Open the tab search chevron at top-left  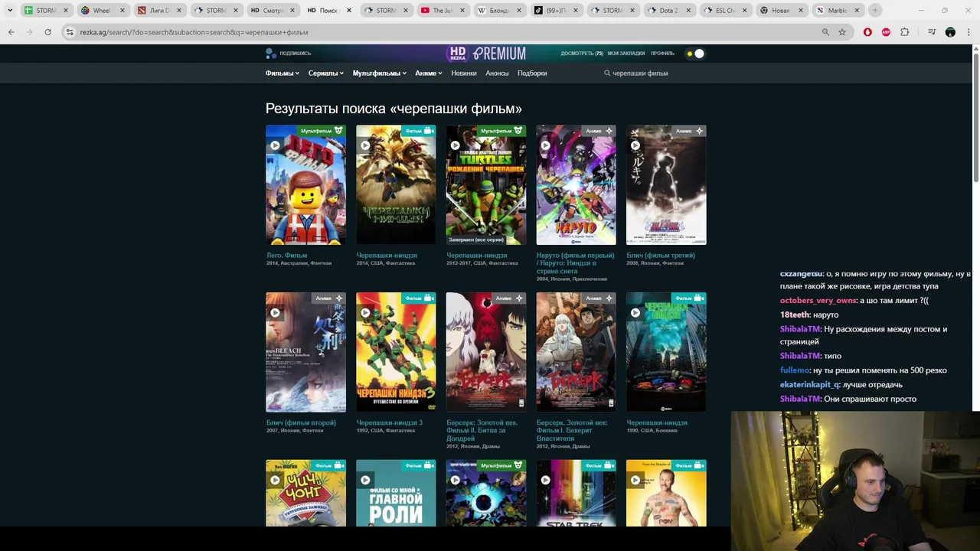(9, 11)
